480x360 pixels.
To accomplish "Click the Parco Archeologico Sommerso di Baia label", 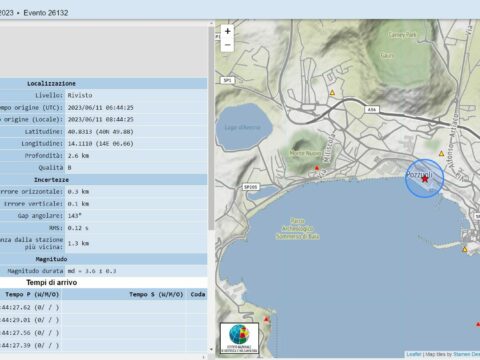I will click(x=297, y=229).
